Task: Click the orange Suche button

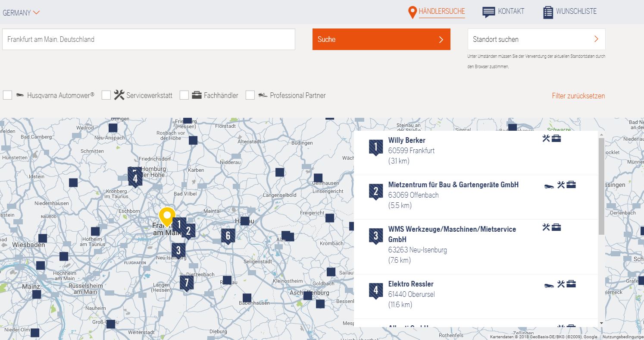Action: tap(381, 39)
